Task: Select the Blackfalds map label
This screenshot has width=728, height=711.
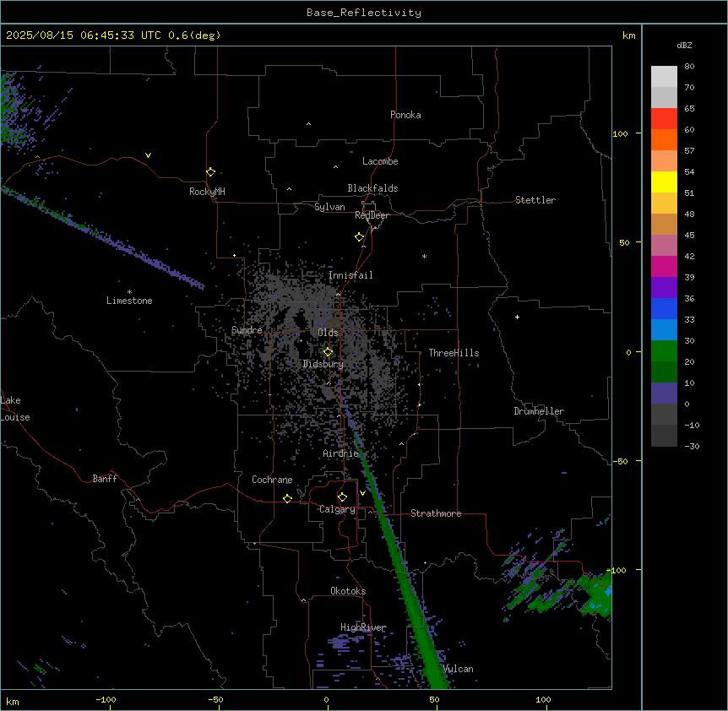Action: [x=372, y=188]
